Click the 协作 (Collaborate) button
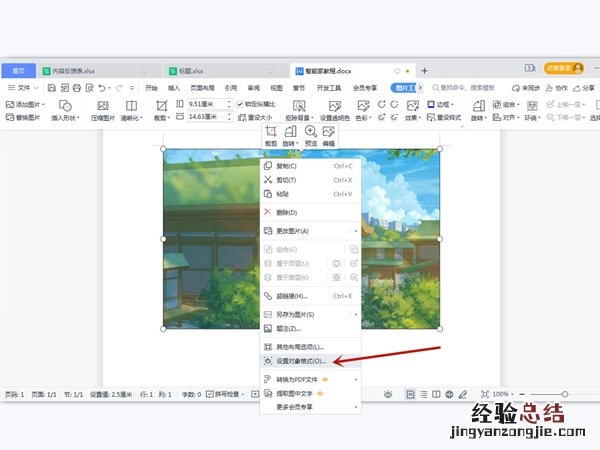Viewport: 600px width, 450px height. click(556, 88)
